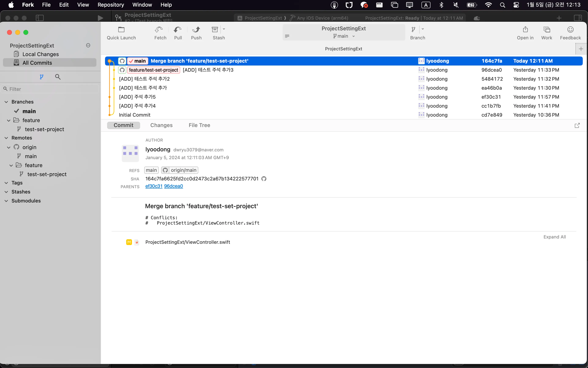Open commit on GitHub via SHA icon
The image size is (588, 368).
264,179
